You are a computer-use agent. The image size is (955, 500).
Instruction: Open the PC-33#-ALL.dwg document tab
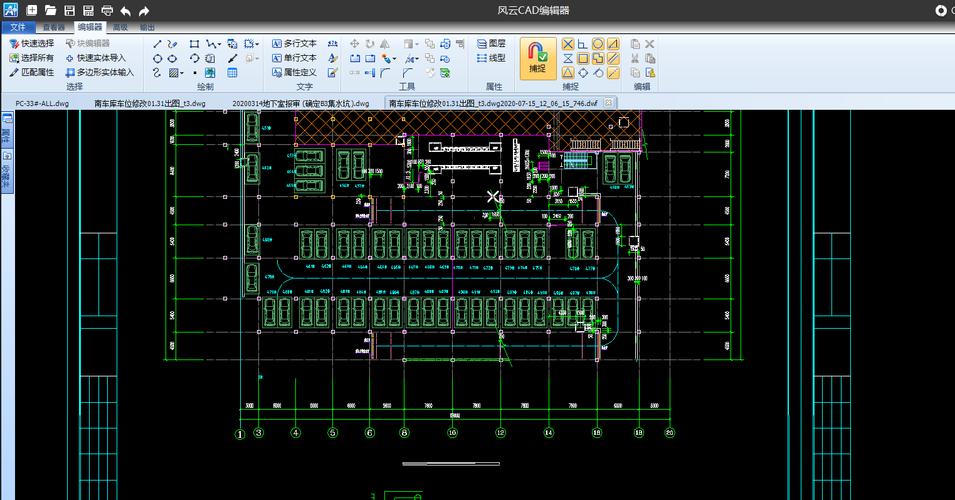(42, 103)
